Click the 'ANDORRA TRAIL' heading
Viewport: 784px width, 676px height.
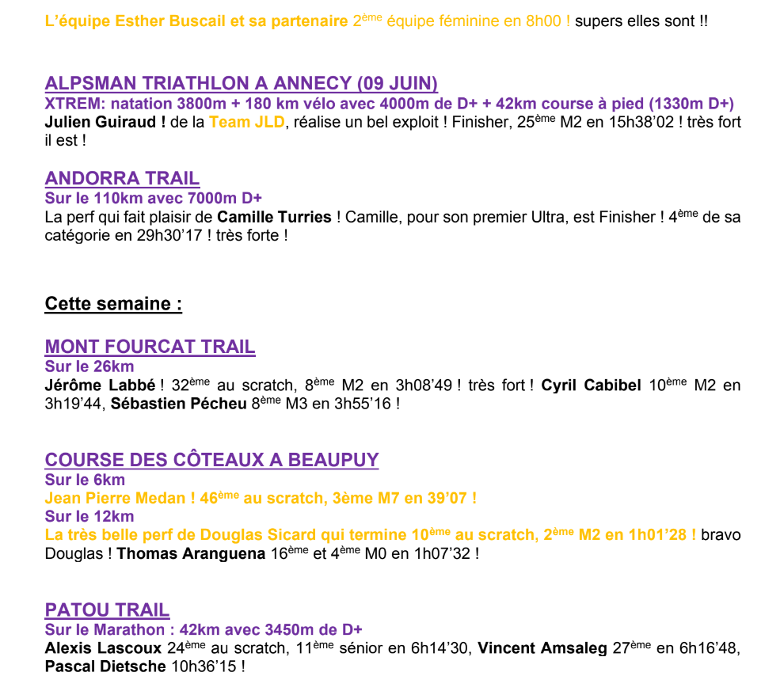[x=122, y=178]
